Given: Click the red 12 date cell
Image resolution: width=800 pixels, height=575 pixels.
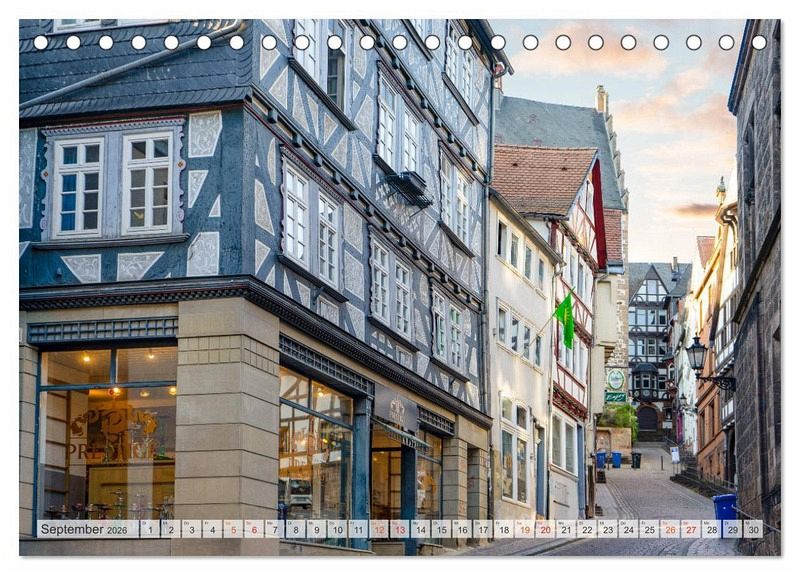Looking at the screenshot, I should coord(379,529).
